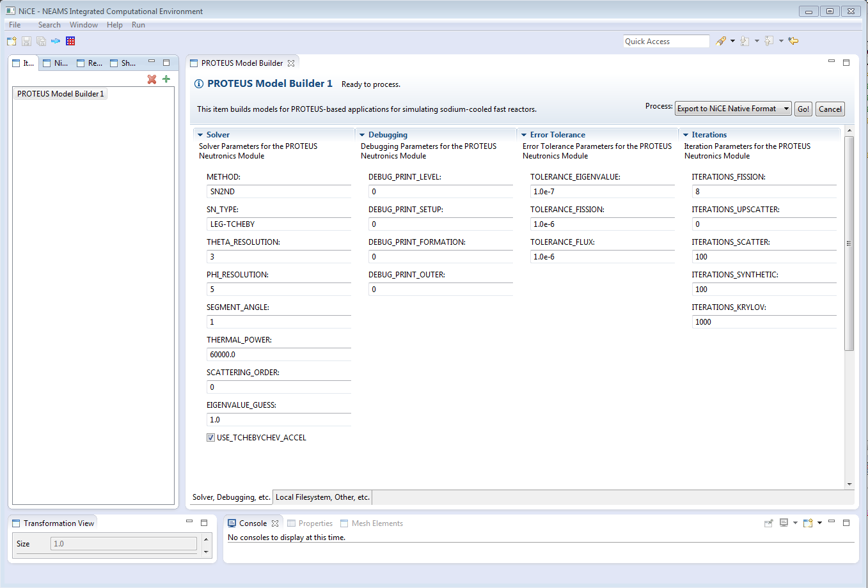Click the editor vertical scrollbar
This screenshot has height=588, width=868.
point(849,243)
